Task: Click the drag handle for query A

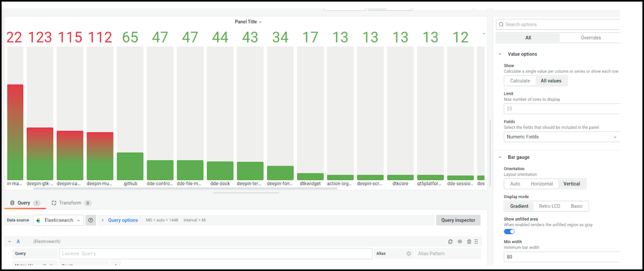Action: 476,241
